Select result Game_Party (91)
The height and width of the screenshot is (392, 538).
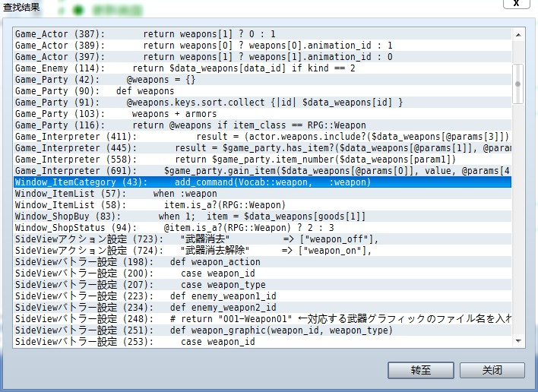click(262, 103)
